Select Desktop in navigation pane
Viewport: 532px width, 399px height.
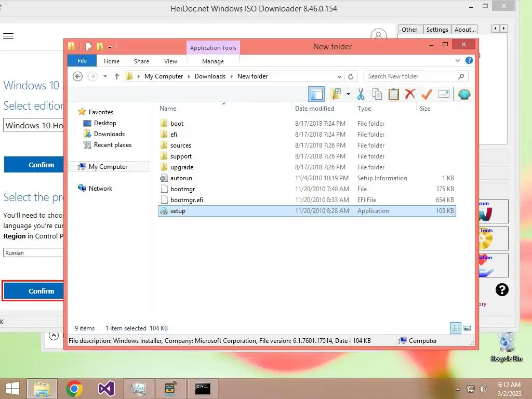105,123
